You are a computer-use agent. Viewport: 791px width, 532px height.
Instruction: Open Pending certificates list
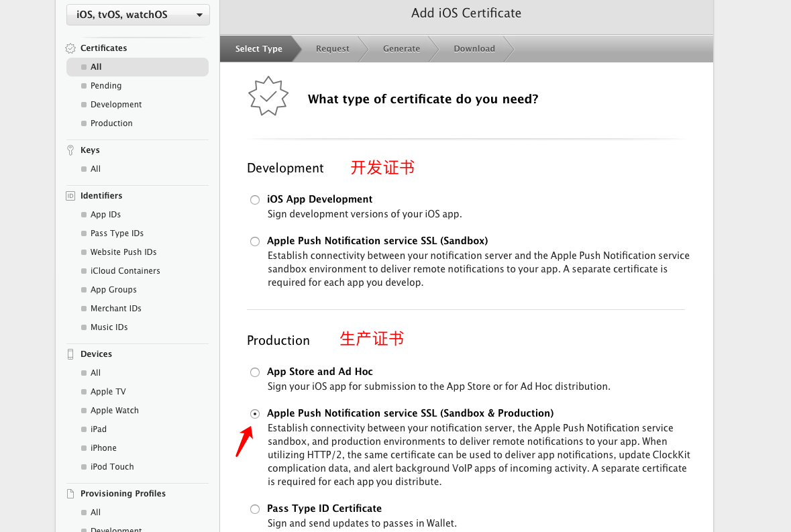[106, 86]
